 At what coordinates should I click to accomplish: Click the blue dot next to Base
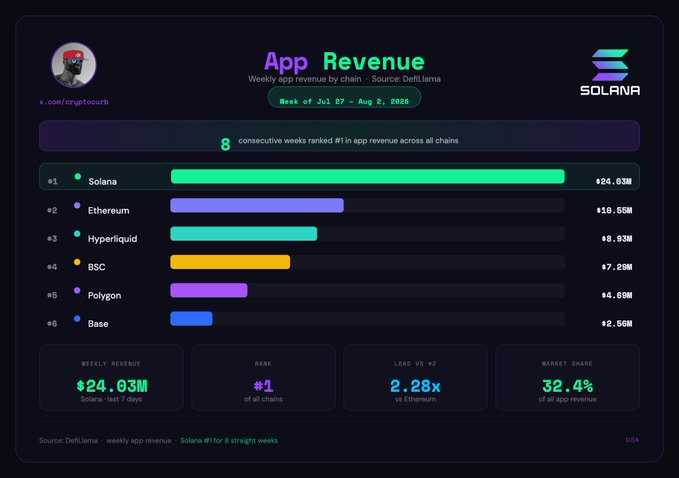click(77, 319)
